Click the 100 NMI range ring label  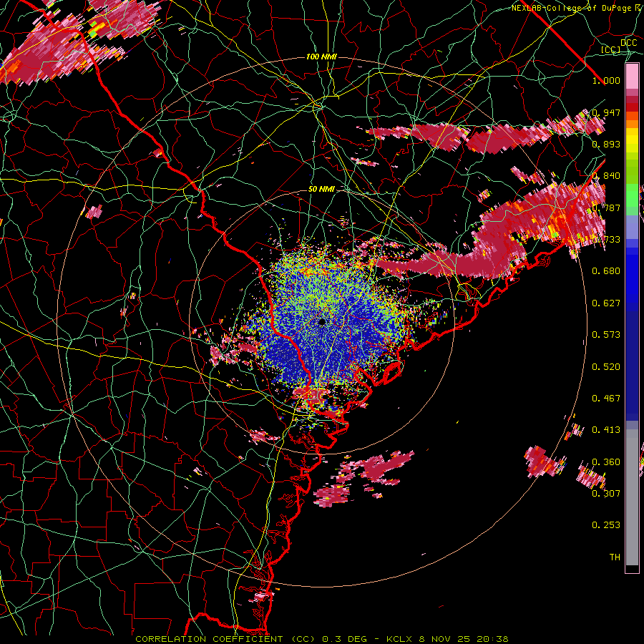point(321,57)
